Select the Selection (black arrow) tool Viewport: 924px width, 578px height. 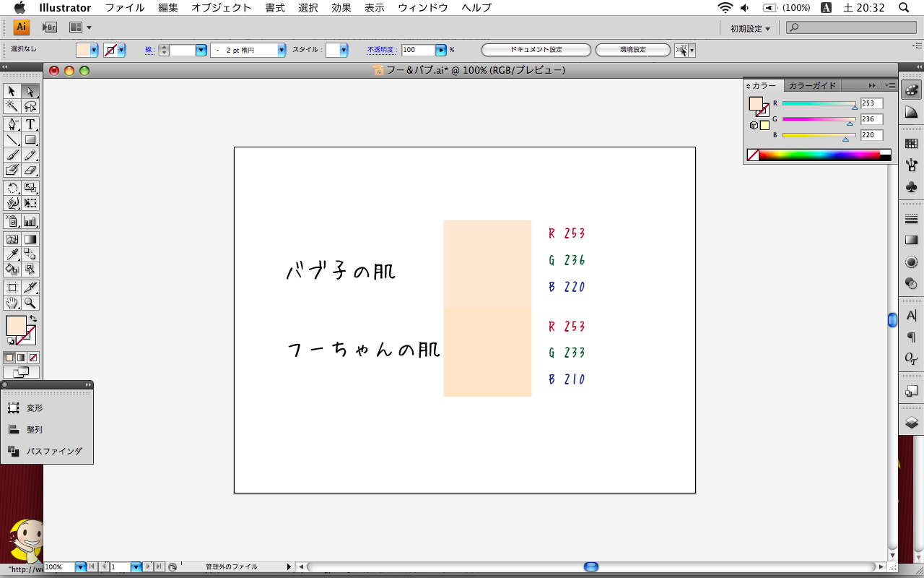tap(12, 91)
